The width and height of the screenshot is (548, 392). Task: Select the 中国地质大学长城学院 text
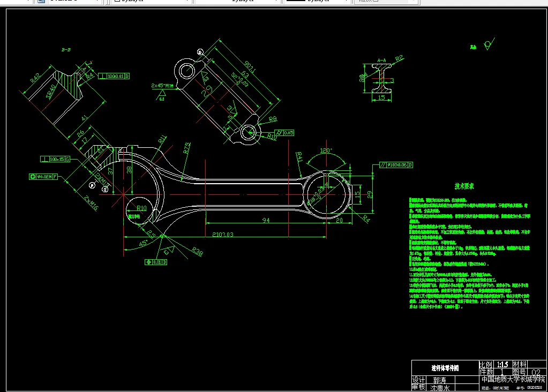(513, 379)
